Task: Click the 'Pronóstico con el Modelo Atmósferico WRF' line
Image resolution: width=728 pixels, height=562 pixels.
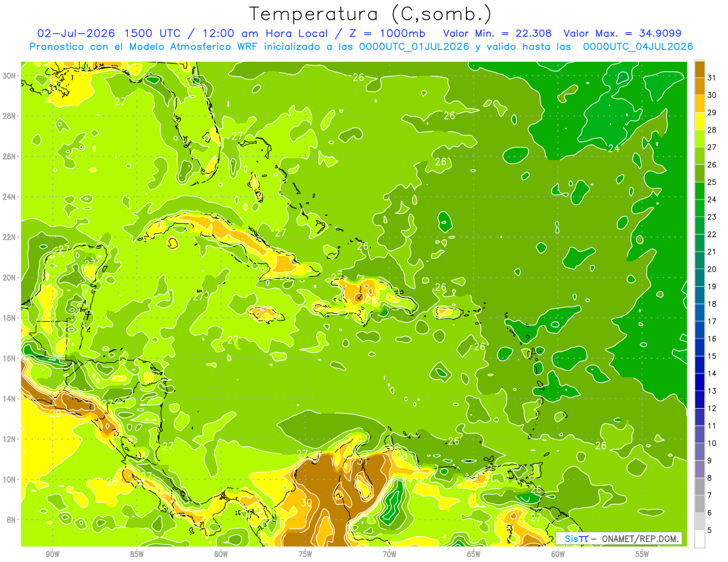Action: click(144, 47)
